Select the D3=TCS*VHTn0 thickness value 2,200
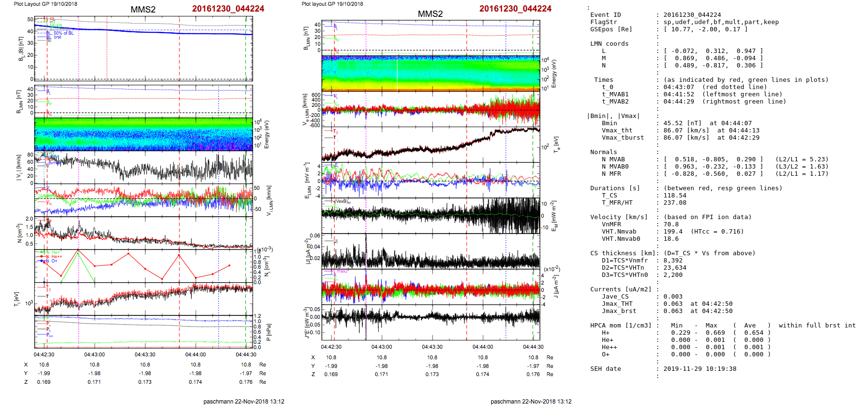The height and width of the screenshot is (405, 868). tap(673, 275)
